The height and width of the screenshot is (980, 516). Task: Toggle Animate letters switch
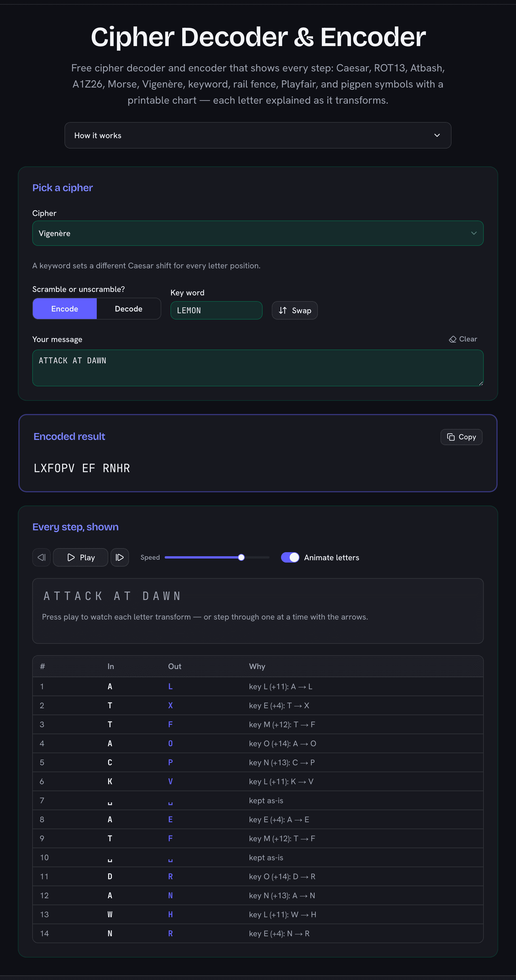(290, 557)
